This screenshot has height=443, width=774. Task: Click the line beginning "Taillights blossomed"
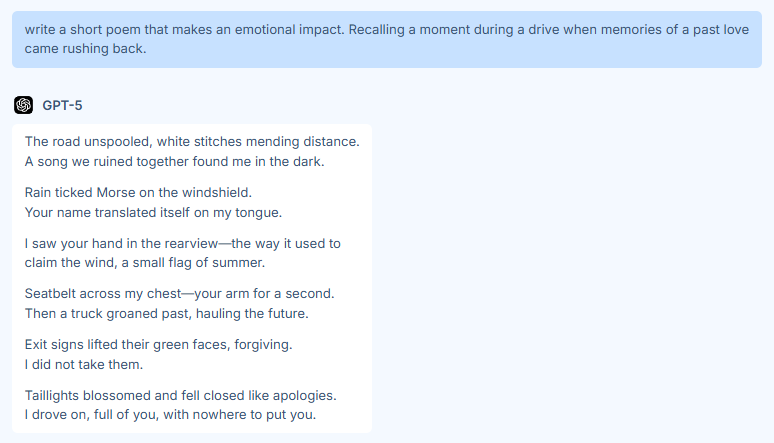coord(180,395)
